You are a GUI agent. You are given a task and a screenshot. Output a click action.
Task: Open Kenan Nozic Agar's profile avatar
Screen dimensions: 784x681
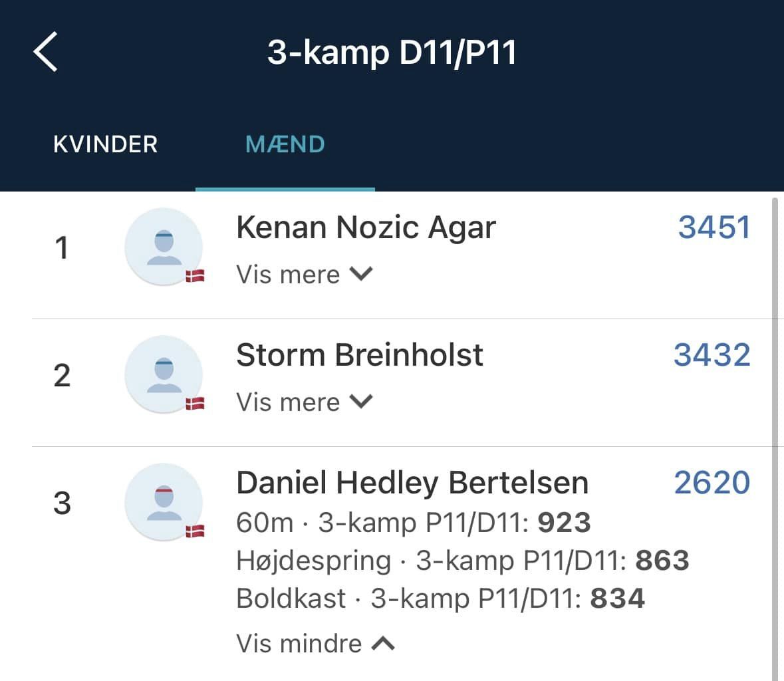(x=164, y=247)
